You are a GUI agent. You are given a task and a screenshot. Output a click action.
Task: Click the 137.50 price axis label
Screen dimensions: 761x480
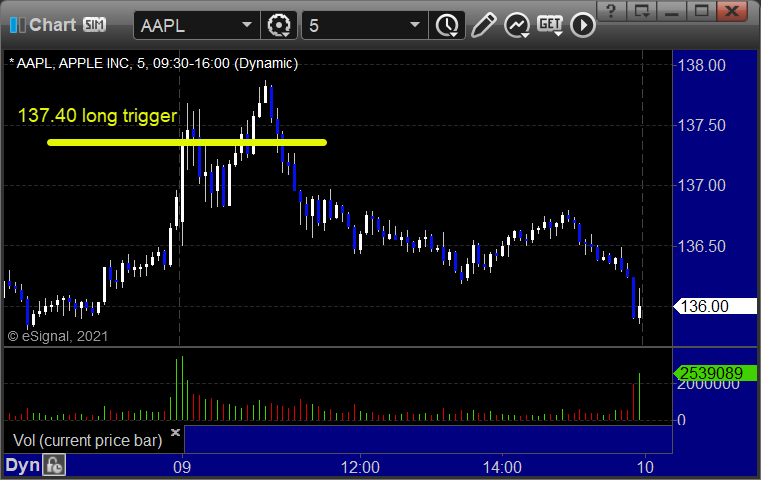point(701,125)
